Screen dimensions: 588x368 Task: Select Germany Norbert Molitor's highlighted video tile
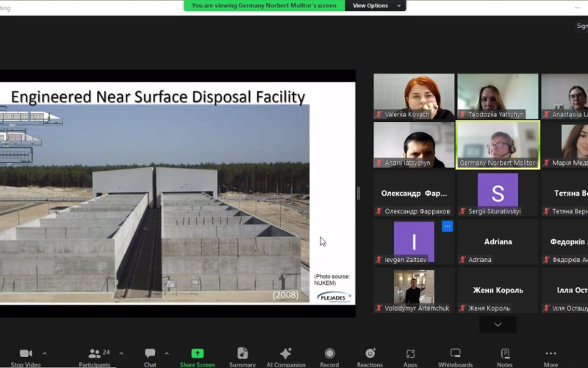(498, 145)
